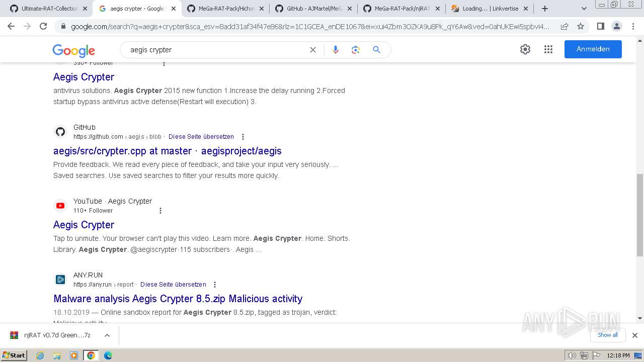Translate GitHub result via Diese Seite übersetzen
Image resolution: width=644 pixels, height=362 pixels.
point(201,137)
